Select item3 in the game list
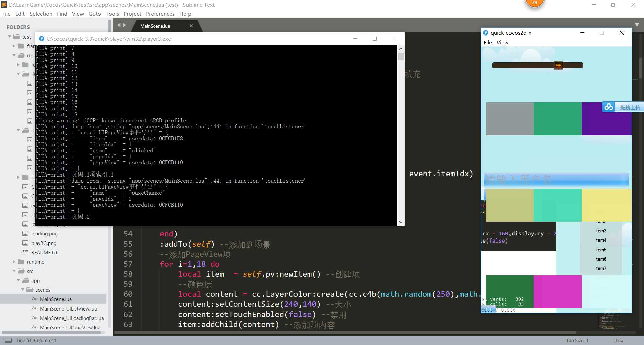The width and height of the screenshot is (644, 345). [601, 231]
